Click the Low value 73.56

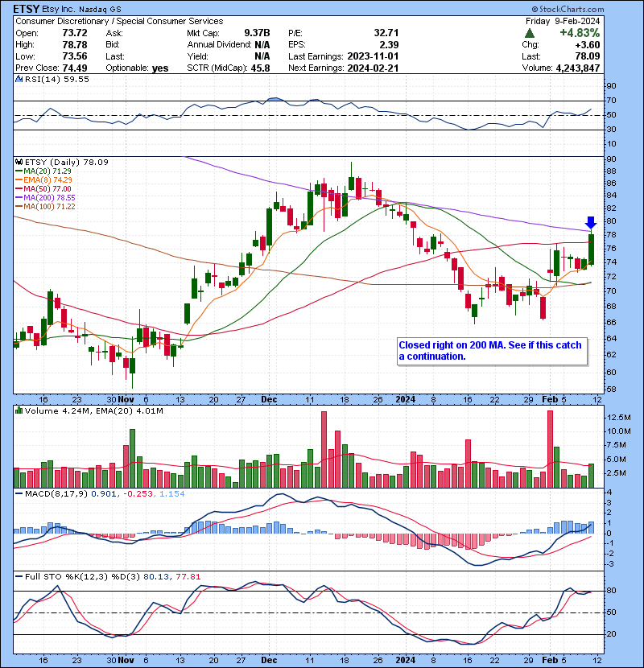tap(75, 56)
